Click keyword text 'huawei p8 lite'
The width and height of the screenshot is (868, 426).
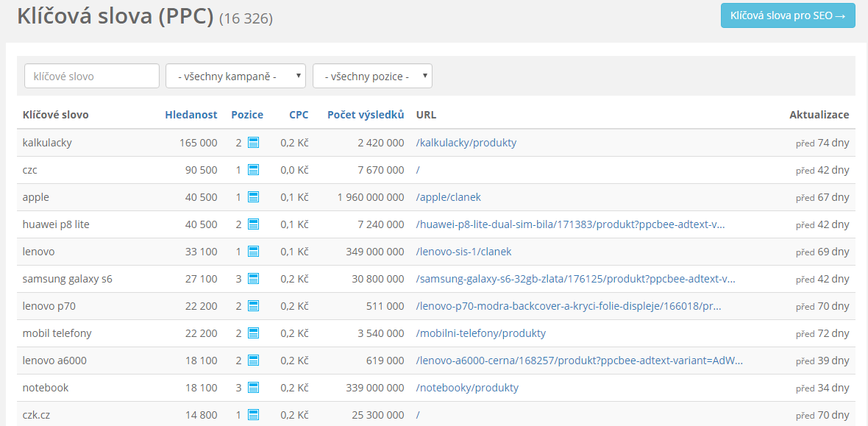[56, 224]
